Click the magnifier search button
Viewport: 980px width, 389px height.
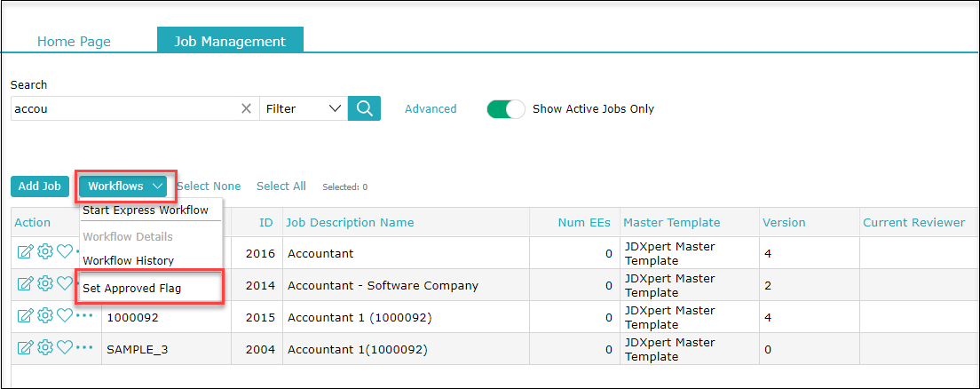click(364, 108)
